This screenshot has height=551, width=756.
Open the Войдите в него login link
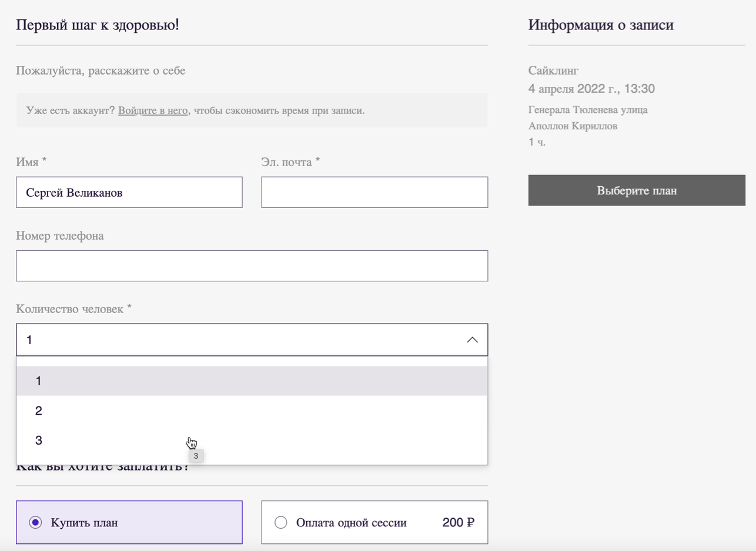(153, 110)
